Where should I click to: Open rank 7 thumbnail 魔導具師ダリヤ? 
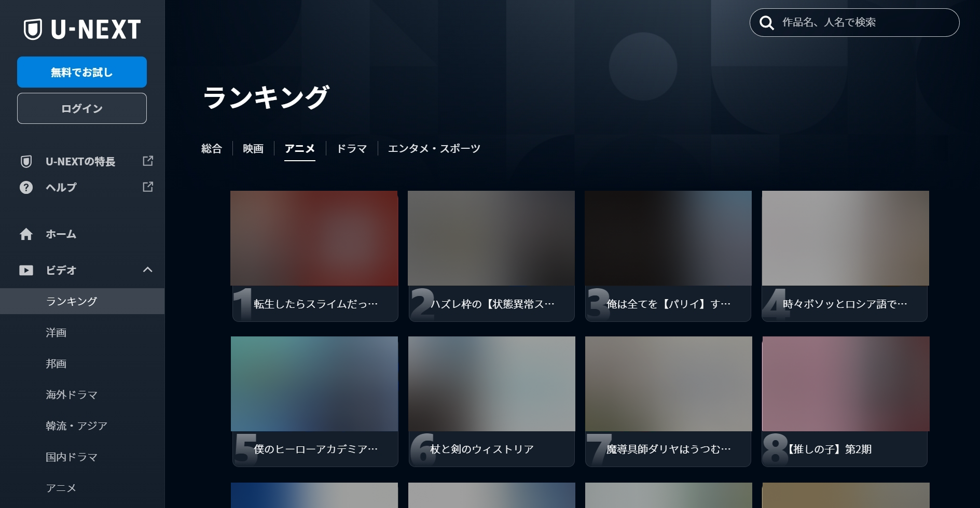(x=669, y=384)
